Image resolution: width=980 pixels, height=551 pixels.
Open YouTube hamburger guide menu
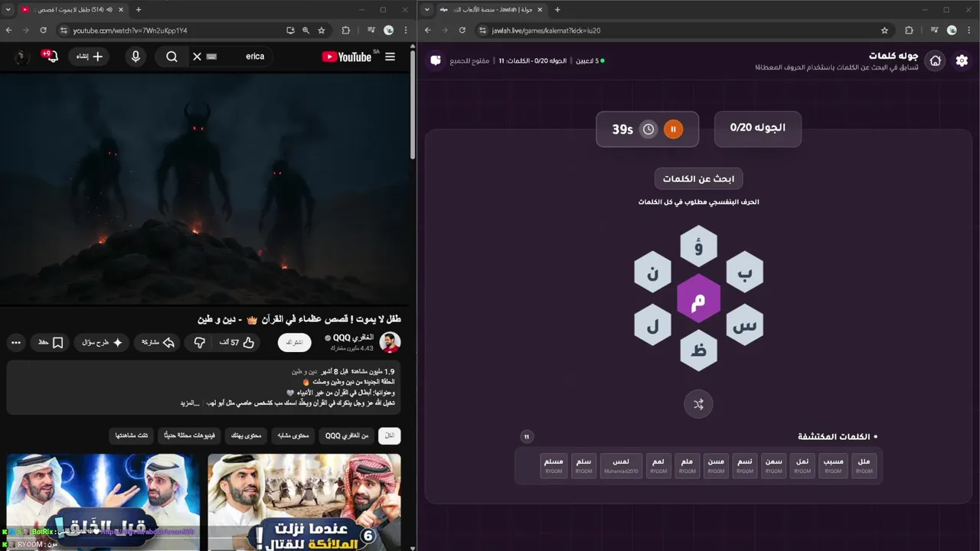(x=390, y=57)
